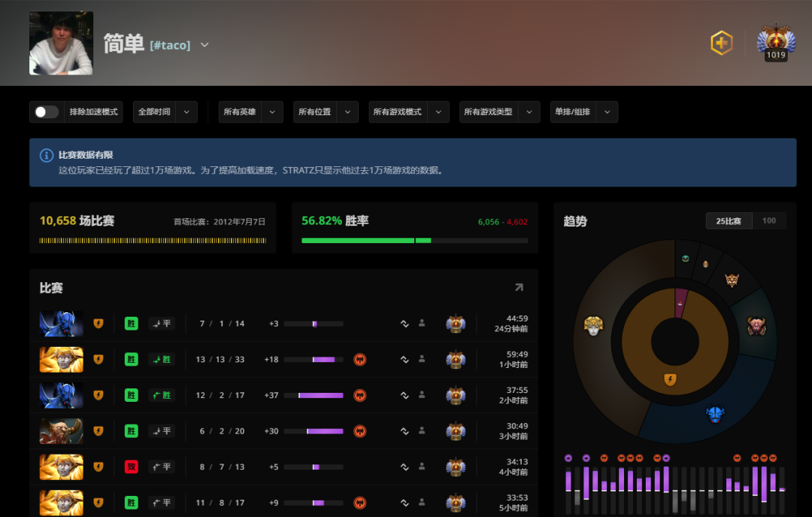
Task: Click the "6,056 - 4,602" win-loss record
Action: click(x=503, y=222)
